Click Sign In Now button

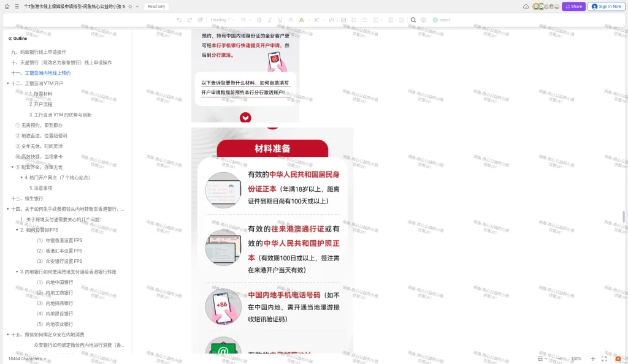pyautogui.click(x=607, y=6)
